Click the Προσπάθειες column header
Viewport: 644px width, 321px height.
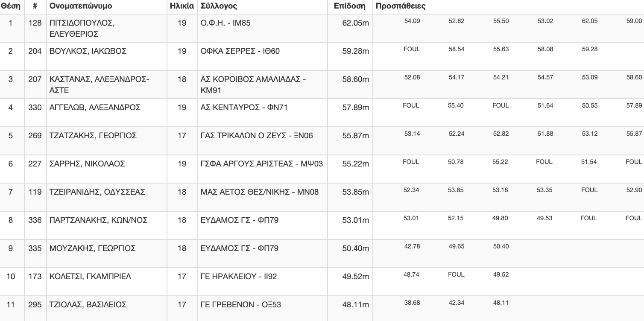point(400,6)
